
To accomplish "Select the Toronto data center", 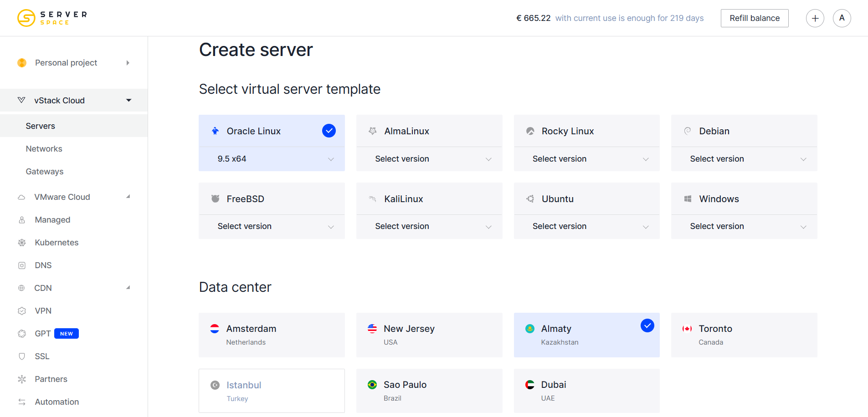I will pyautogui.click(x=744, y=335).
